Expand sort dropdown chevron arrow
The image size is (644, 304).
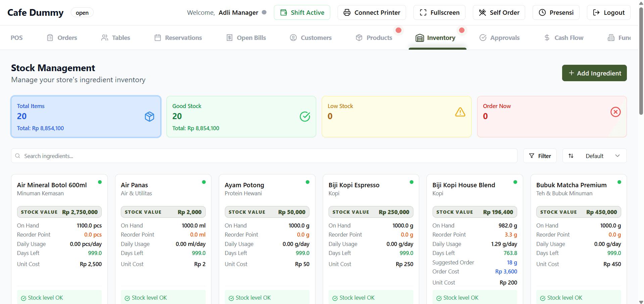click(x=617, y=156)
